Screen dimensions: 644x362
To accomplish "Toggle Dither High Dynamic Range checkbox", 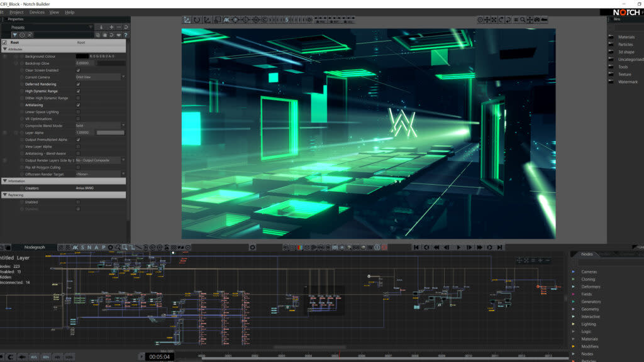I will pyautogui.click(x=78, y=98).
